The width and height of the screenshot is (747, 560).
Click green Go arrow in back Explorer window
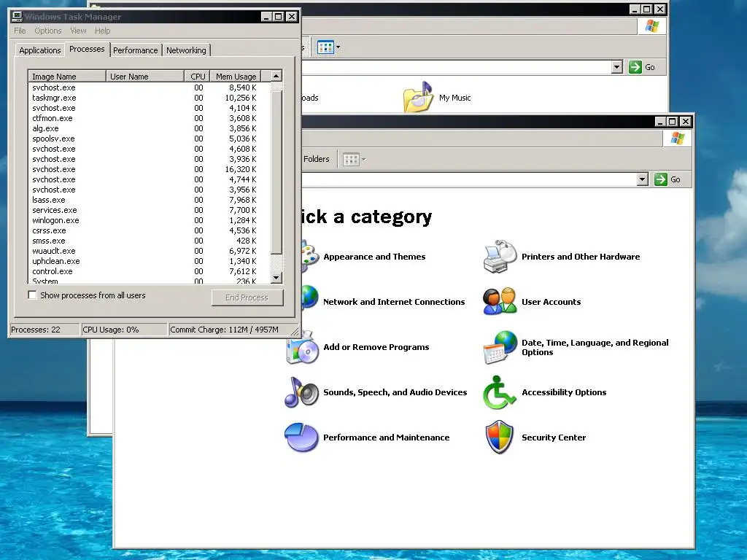(635, 67)
